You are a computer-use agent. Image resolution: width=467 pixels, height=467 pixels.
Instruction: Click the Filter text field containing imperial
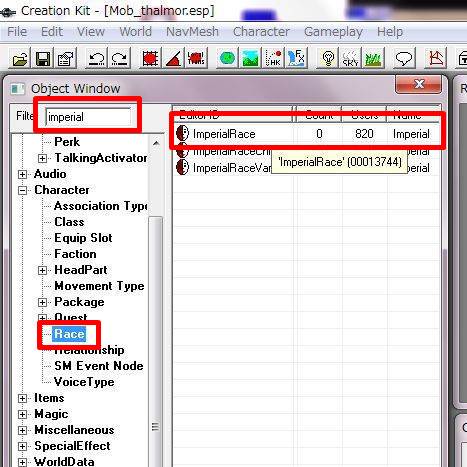88,117
